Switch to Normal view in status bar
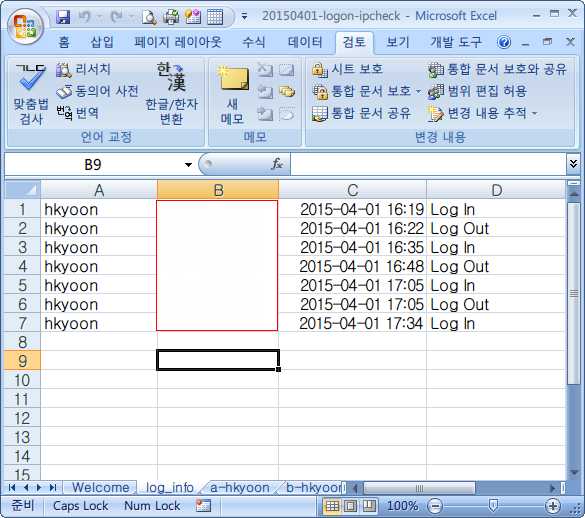This screenshot has height=518, width=585. click(332, 506)
